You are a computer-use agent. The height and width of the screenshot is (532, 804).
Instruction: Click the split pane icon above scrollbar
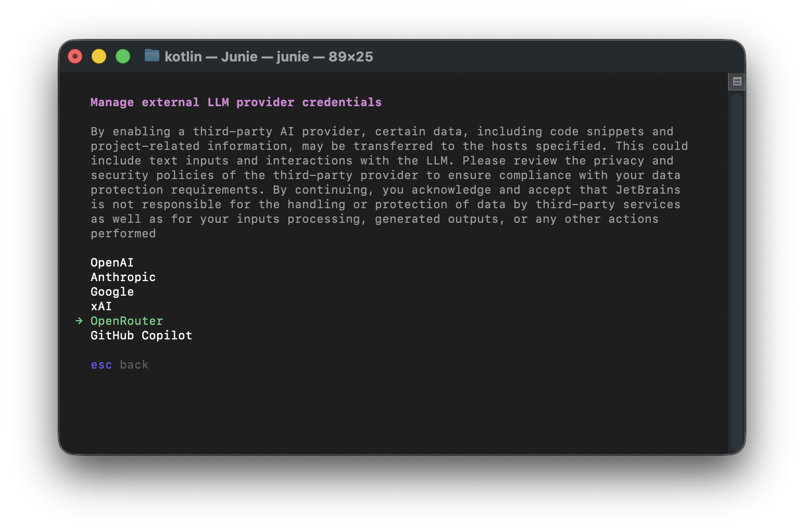pyautogui.click(x=737, y=81)
